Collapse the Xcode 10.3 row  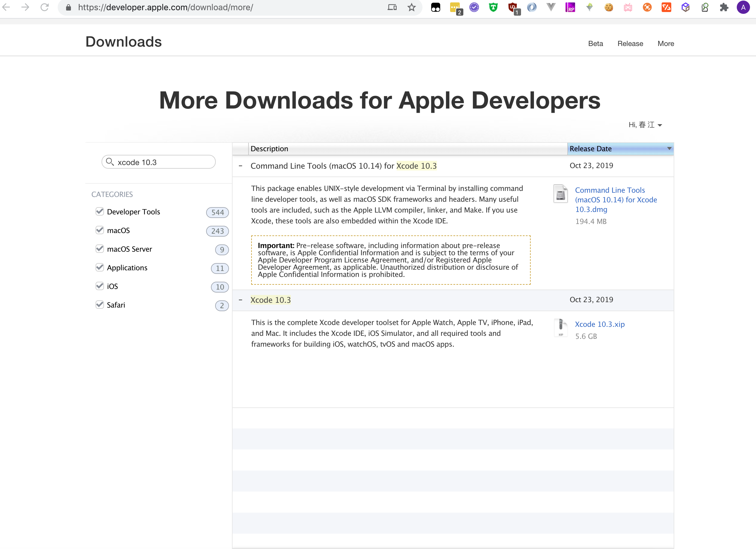pos(240,300)
